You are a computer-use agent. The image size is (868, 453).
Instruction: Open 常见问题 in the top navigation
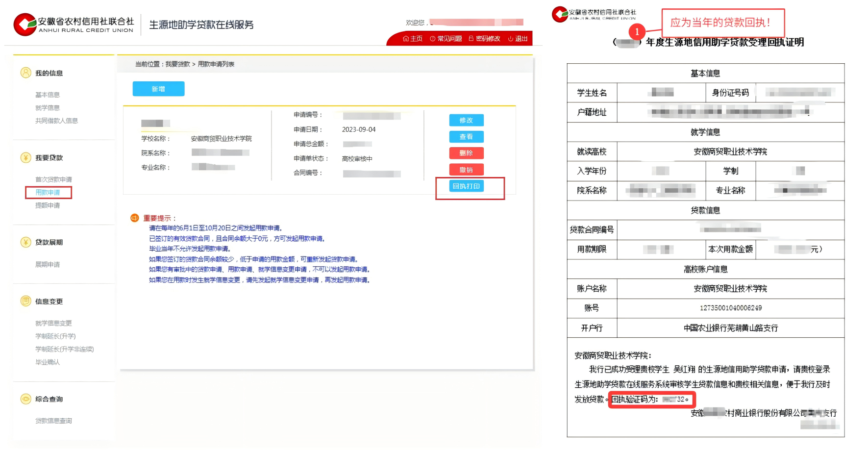tap(446, 39)
